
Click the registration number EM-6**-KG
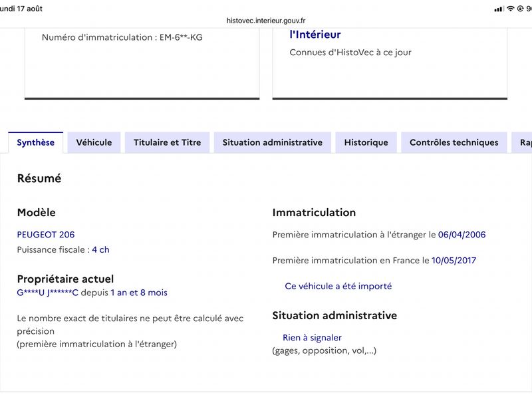181,37
